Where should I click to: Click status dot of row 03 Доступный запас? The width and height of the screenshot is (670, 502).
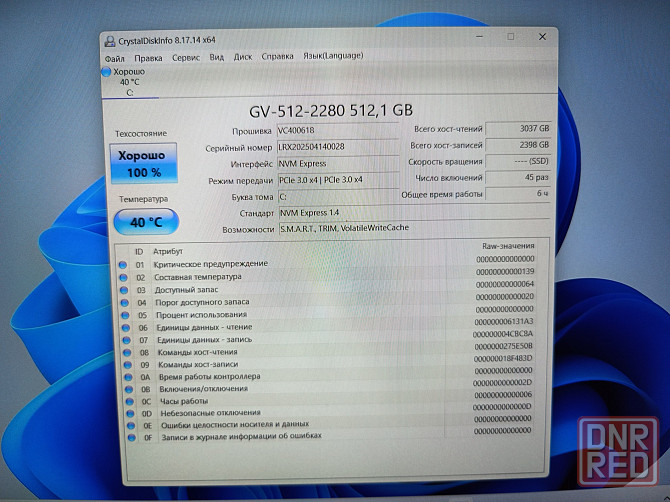(x=124, y=291)
